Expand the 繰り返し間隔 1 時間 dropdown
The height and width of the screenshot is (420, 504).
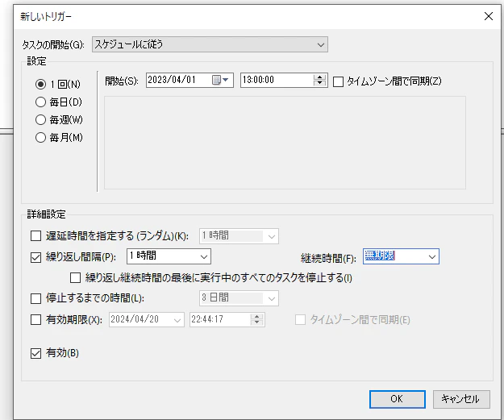click(169, 256)
